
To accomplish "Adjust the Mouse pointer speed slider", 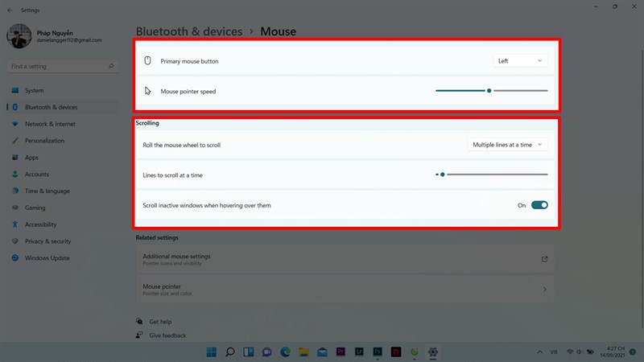I will coord(492,91).
